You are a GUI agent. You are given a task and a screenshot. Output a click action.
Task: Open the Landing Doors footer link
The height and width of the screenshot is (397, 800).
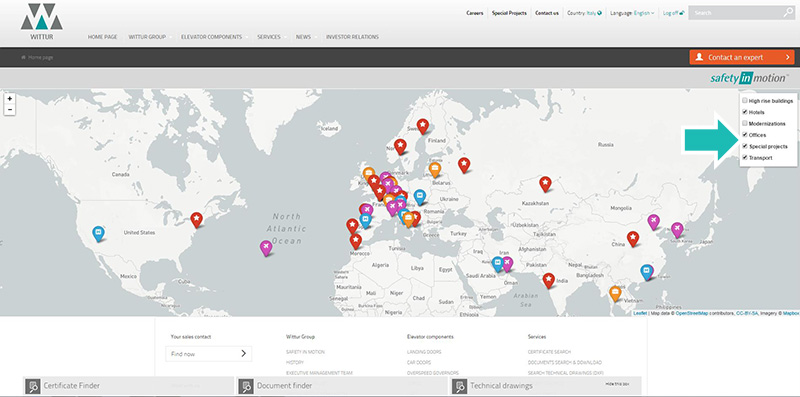(424, 352)
